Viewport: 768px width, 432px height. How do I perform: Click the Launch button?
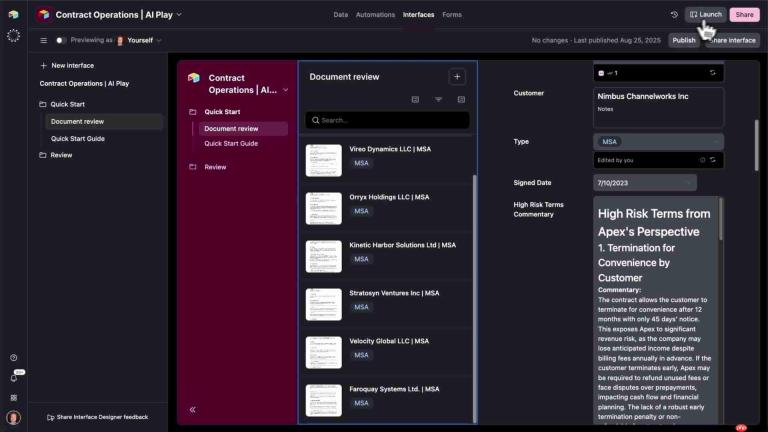tap(705, 15)
